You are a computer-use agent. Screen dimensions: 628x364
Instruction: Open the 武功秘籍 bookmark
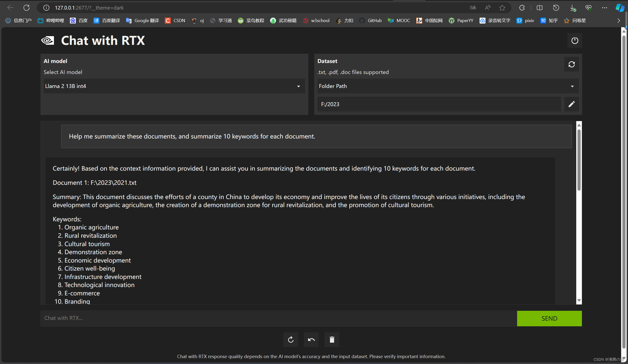pos(283,21)
